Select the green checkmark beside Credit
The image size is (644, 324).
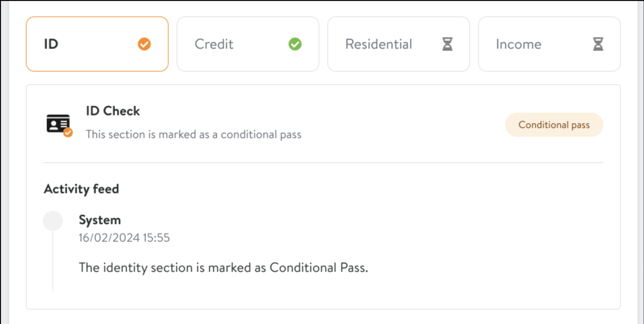(x=295, y=44)
